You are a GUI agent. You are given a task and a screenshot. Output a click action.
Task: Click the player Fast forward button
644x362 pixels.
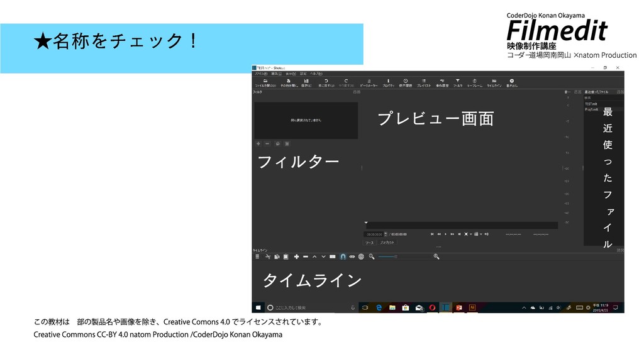coord(452,234)
